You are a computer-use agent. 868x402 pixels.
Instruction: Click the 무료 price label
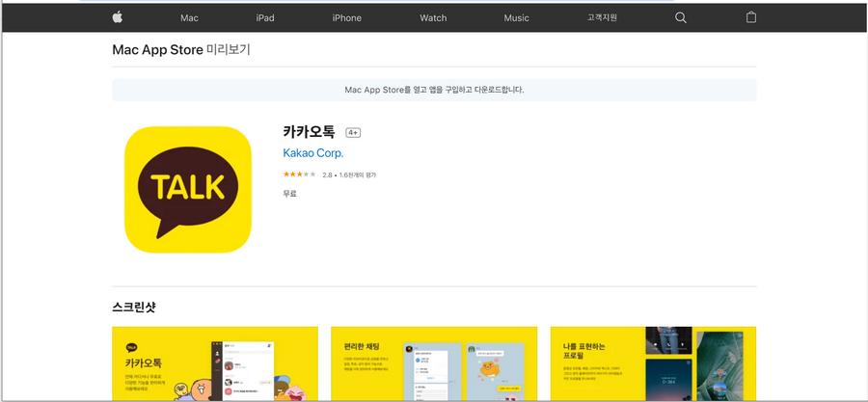click(x=289, y=194)
